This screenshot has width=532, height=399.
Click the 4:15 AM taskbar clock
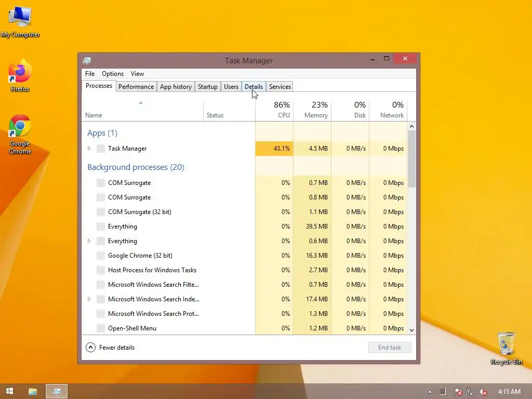tap(509, 392)
